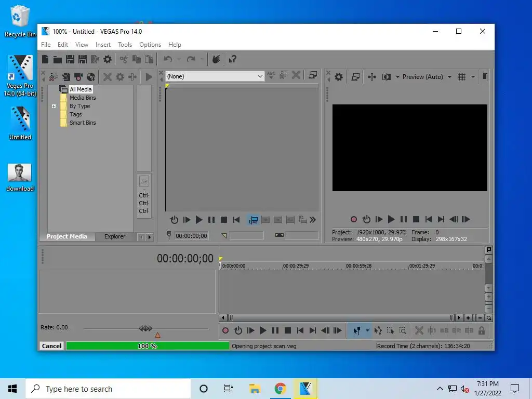Cancel the project opening progress
This screenshot has width=532, height=399.
point(51,345)
